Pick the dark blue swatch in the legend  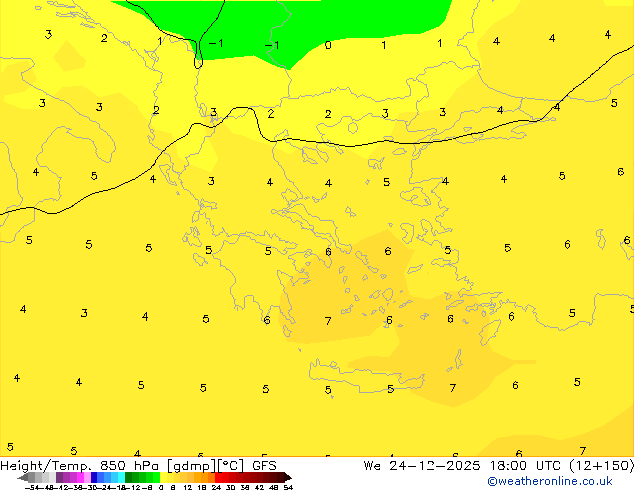pos(94,477)
